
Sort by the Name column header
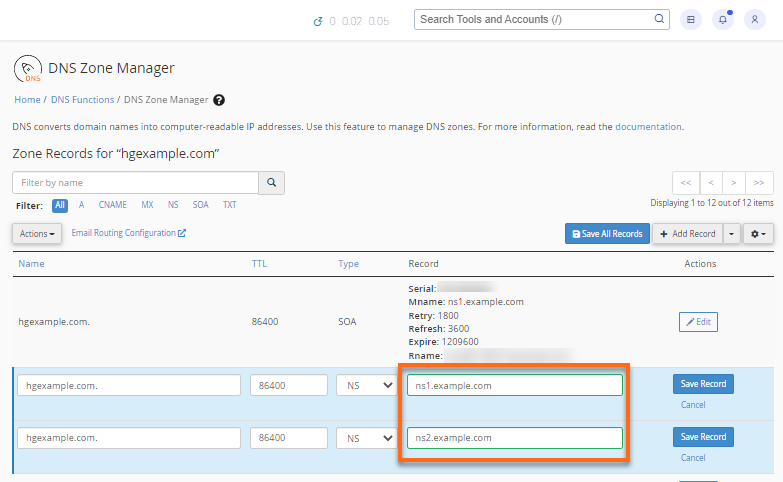(x=31, y=264)
